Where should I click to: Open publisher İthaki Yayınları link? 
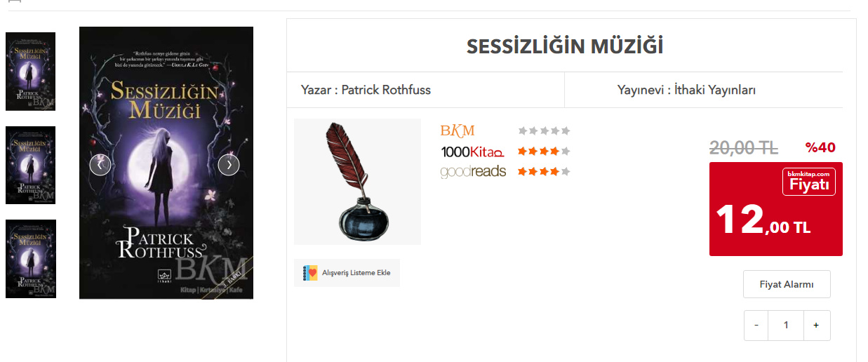715,90
